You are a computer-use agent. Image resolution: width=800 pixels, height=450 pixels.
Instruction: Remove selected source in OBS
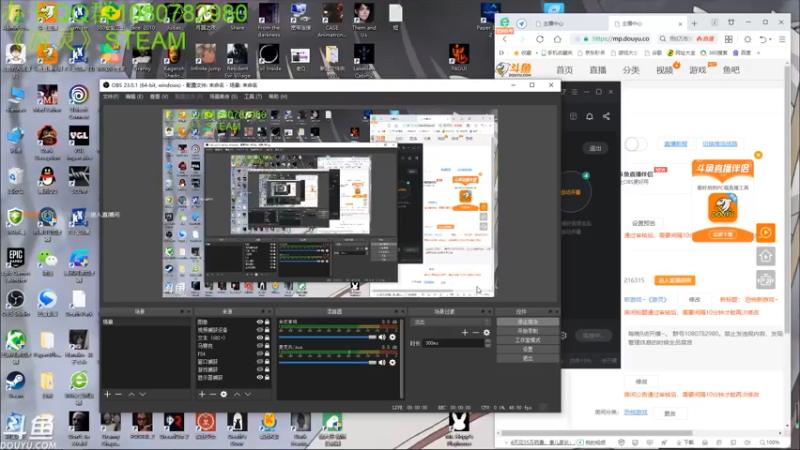[x=213, y=394]
